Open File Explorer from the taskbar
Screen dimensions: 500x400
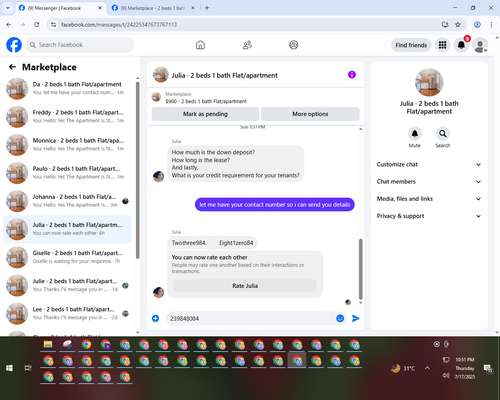[48, 345]
